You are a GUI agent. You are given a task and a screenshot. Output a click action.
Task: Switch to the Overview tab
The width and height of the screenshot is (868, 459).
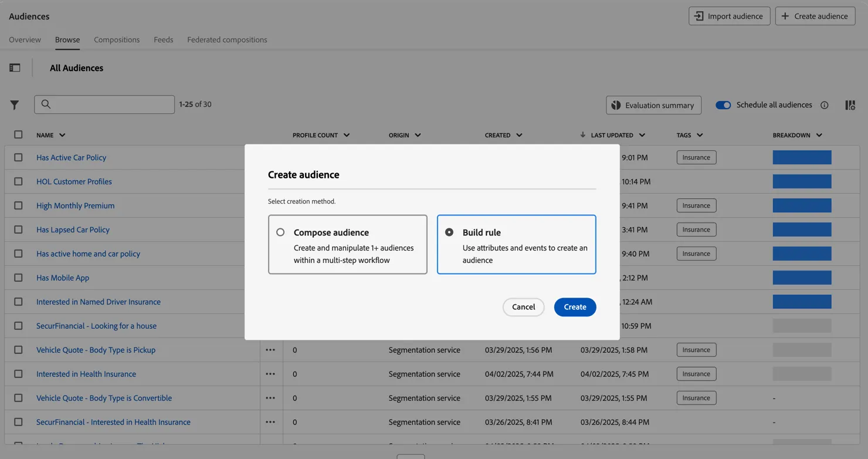pos(25,40)
